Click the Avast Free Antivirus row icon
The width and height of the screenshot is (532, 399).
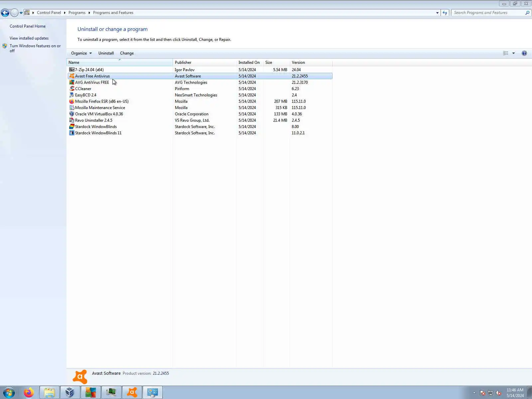coord(71,76)
